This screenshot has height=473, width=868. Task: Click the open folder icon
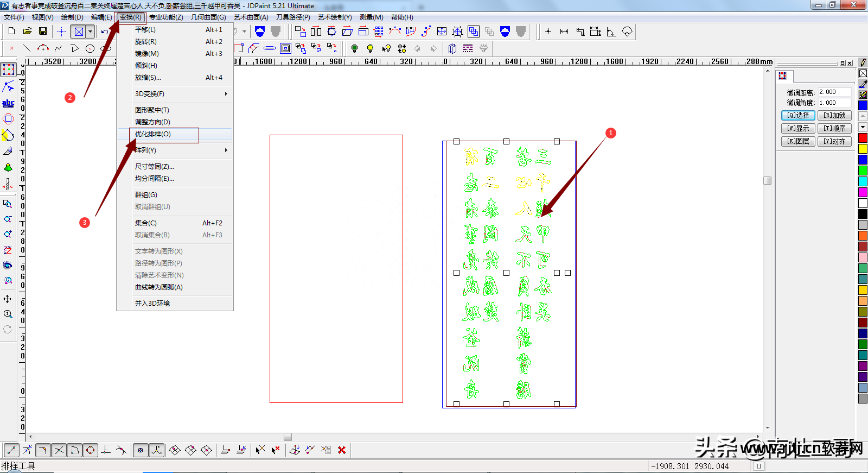[x=27, y=31]
